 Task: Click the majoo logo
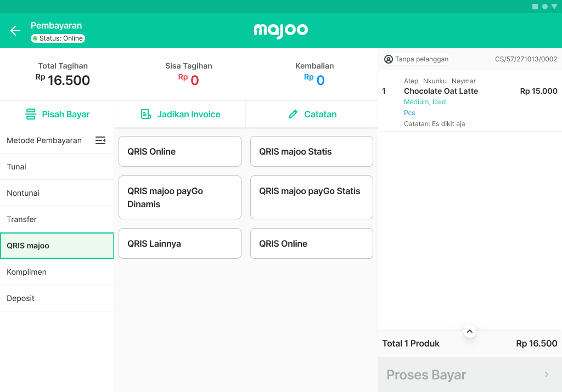click(x=281, y=31)
